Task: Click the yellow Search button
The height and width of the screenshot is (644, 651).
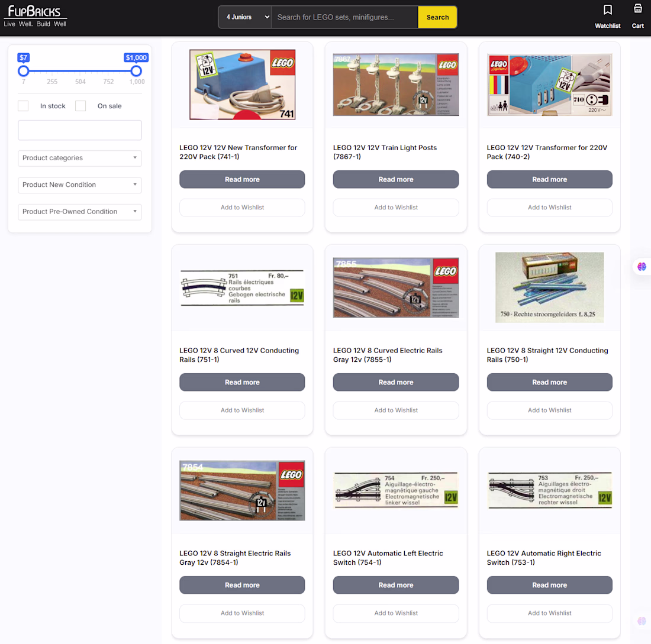Action: tap(437, 17)
